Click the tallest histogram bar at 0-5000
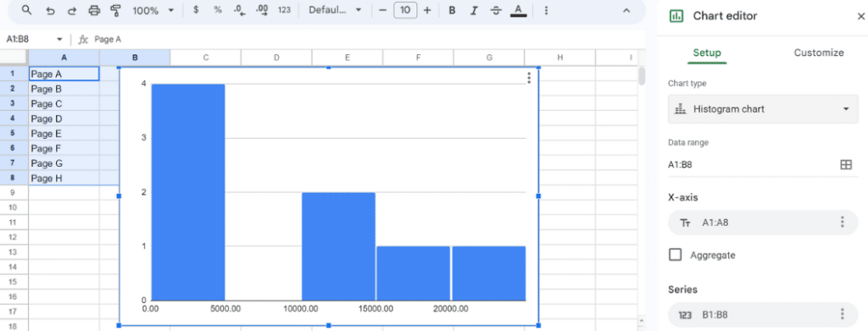The height and width of the screenshot is (331, 868). click(188, 192)
